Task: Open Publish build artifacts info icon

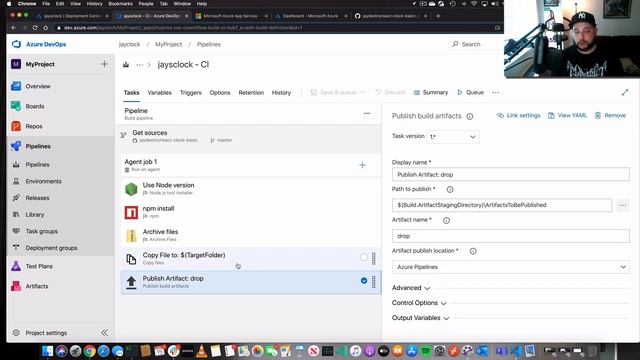Action: coord(469,116)
